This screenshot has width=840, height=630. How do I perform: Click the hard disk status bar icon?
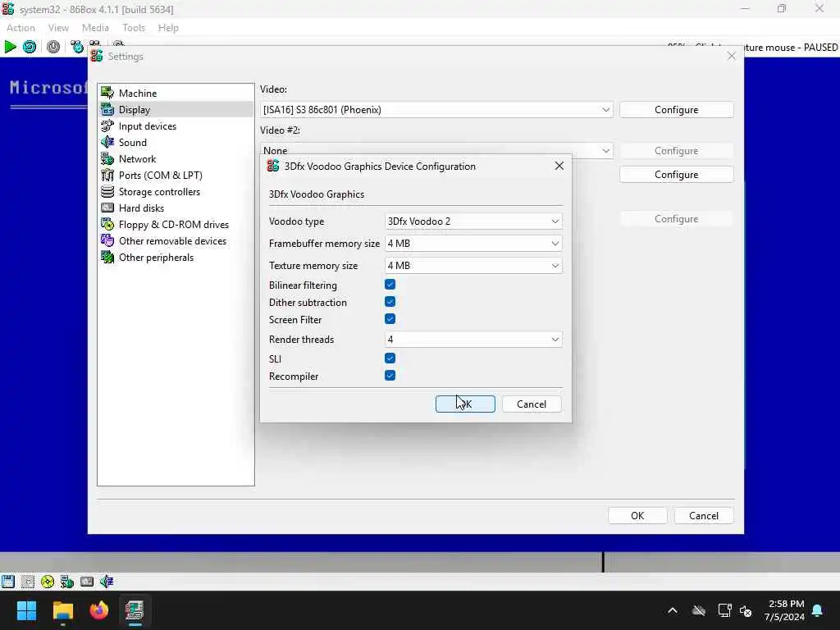(87, 582)
